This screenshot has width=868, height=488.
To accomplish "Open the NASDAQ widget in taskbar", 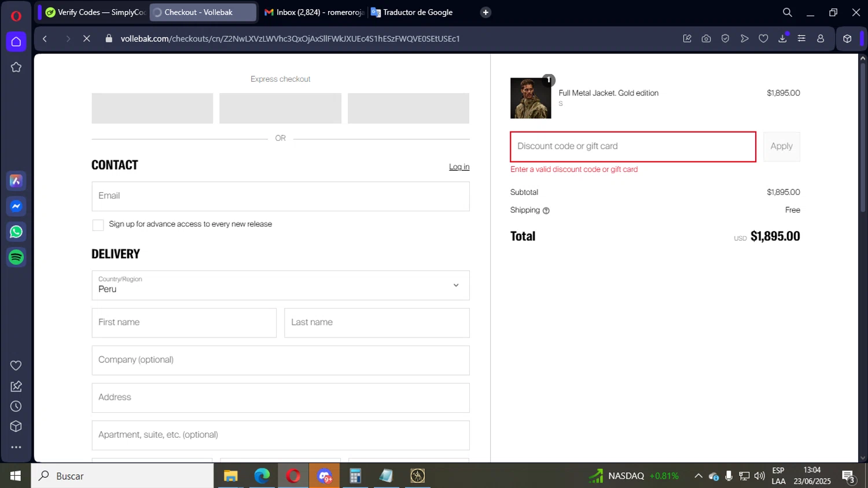I will coord(634,476).
